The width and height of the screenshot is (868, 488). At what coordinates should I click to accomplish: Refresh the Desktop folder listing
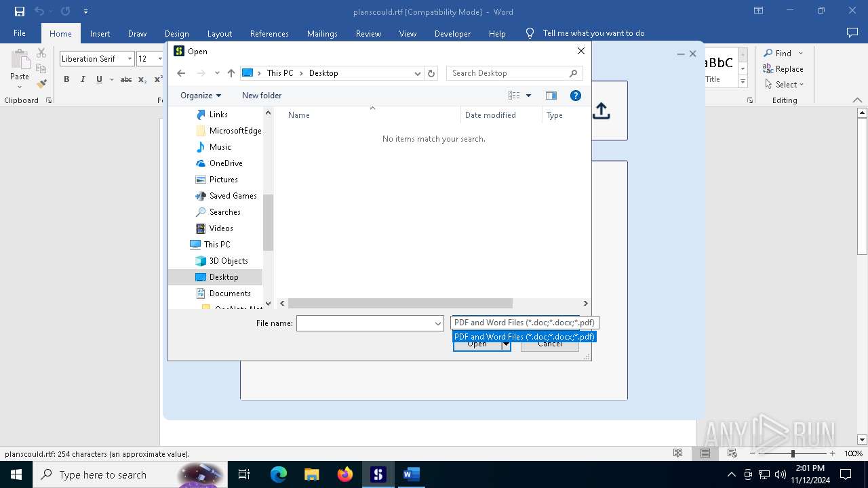click(x=431, y=73)
